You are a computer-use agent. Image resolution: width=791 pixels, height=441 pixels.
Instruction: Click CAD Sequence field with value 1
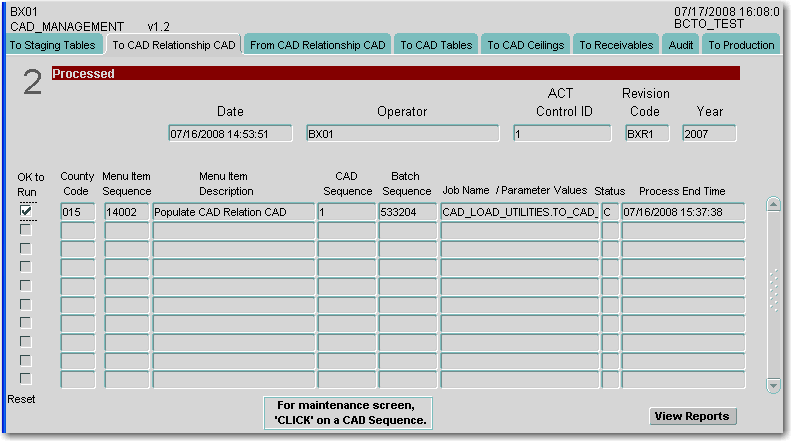click(x=346, y=212)
